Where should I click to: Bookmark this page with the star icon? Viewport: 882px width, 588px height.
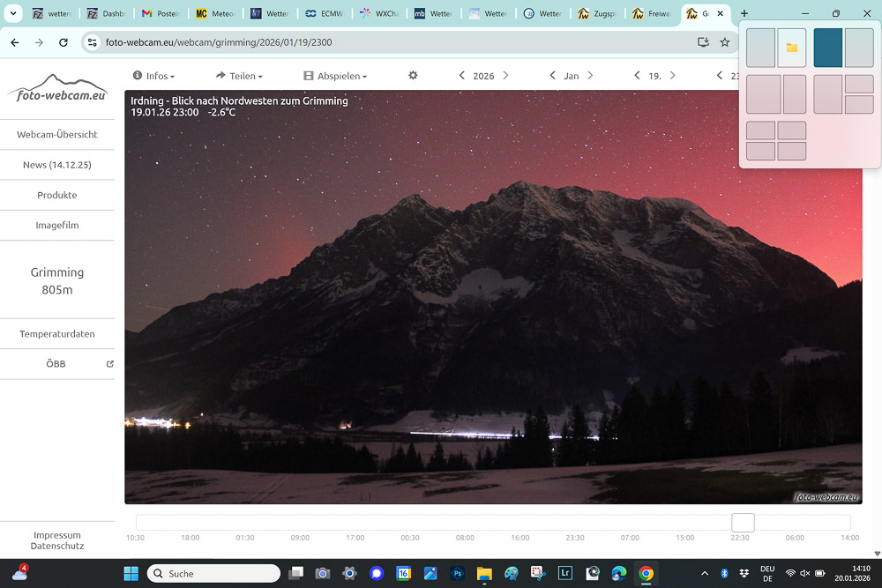point(725,42)
